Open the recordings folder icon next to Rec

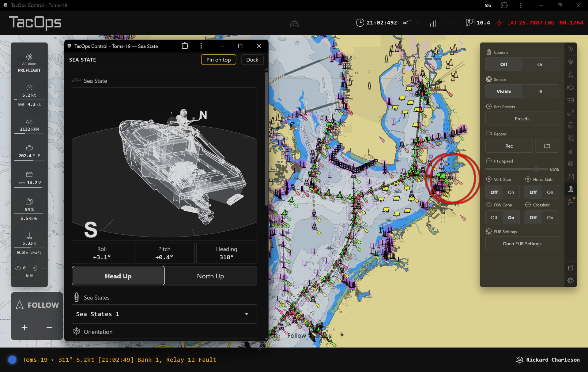click(547, 146)
